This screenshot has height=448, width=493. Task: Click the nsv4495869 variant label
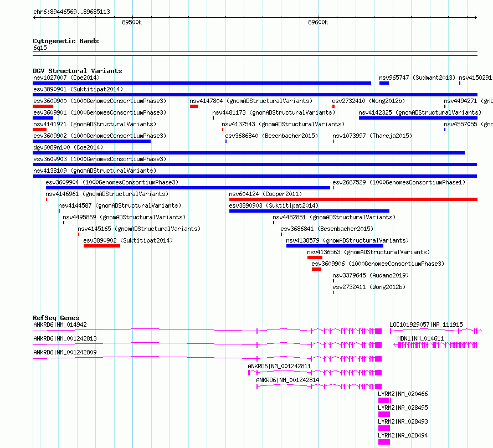(124, 217)
